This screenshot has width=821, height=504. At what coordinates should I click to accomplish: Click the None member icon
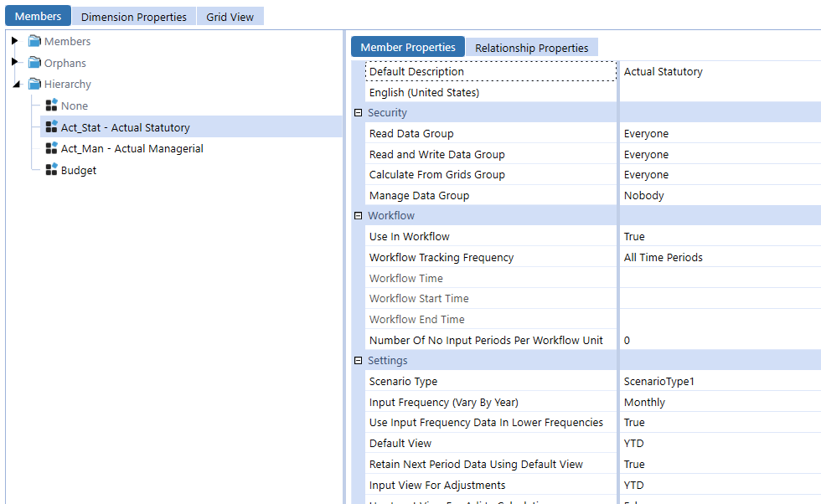click(x=51, y=105)
